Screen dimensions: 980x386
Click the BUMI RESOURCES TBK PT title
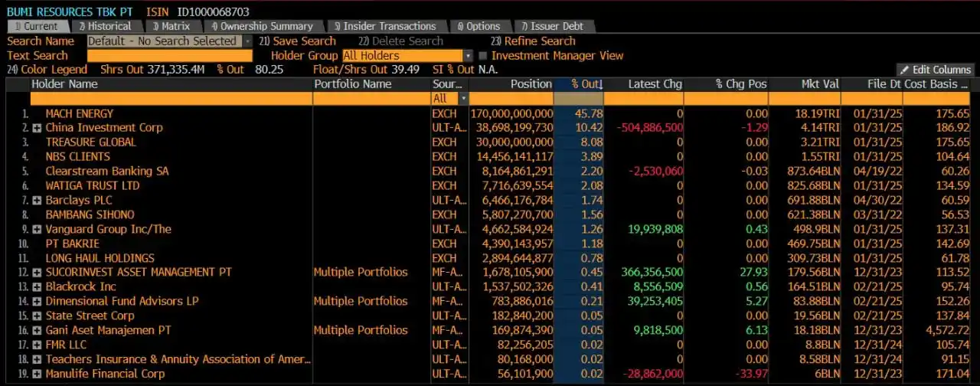coord(71,12)
